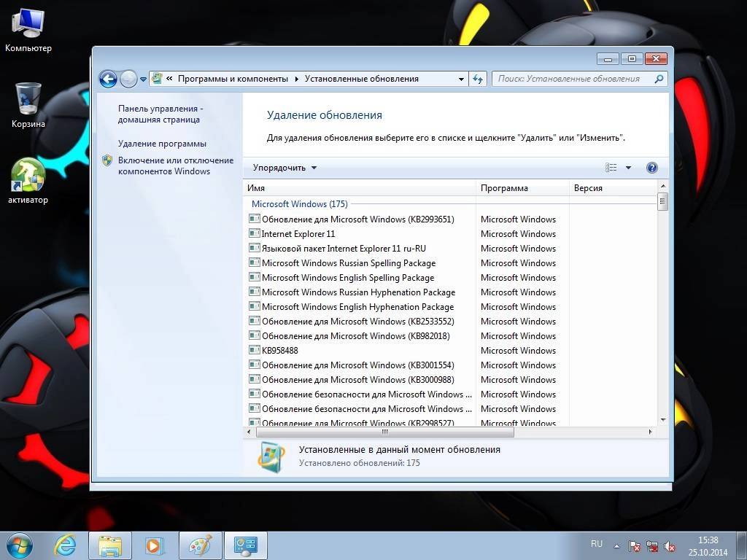Click horizontal scrollbar right arrow

pos(650,432)
